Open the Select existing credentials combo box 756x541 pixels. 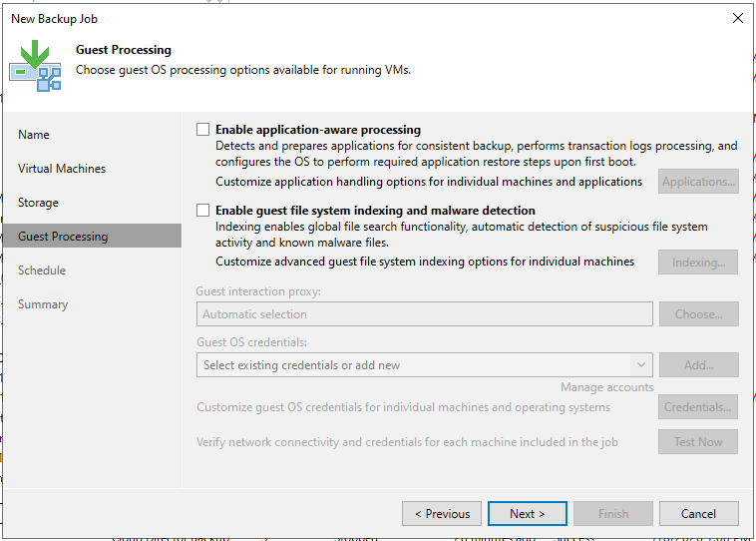click(424, 365)
